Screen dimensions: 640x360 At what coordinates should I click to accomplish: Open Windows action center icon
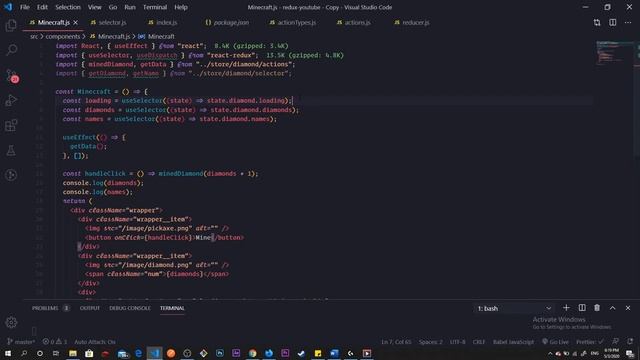click(630, 353)
